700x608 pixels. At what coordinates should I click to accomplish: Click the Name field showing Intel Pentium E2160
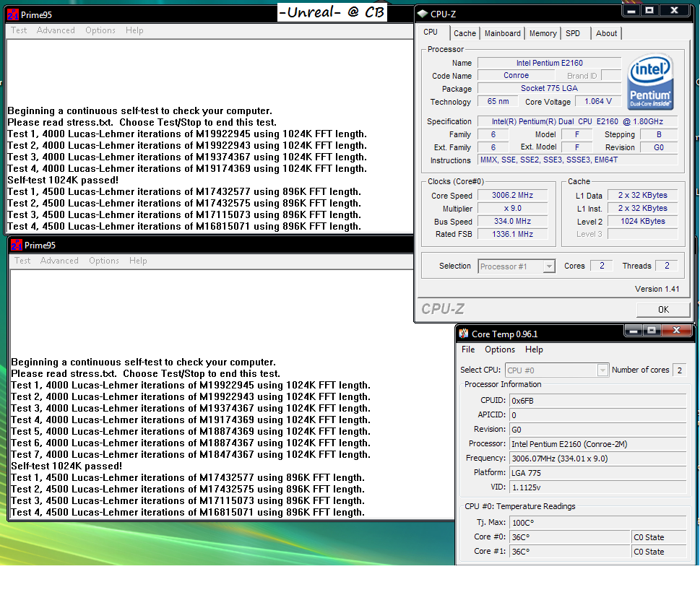click(x=549, y=63)
